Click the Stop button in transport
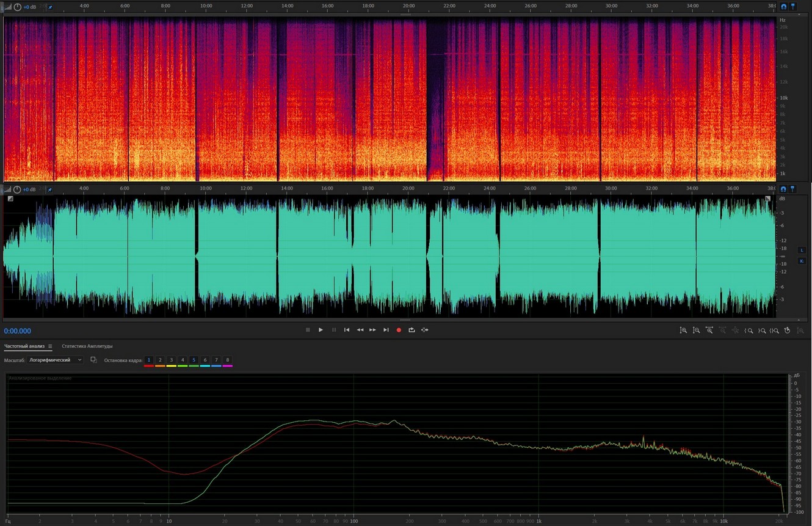The width and height of the screenshot is (812, 526). (308, 330)
